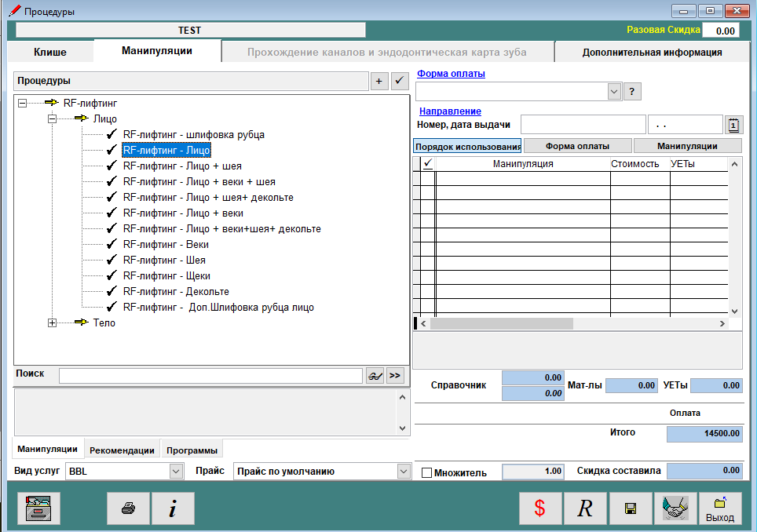The height and width of the screenshot is (532, 757).
Task: Open the Прайс dropdown list
Action: click(403, 471)
